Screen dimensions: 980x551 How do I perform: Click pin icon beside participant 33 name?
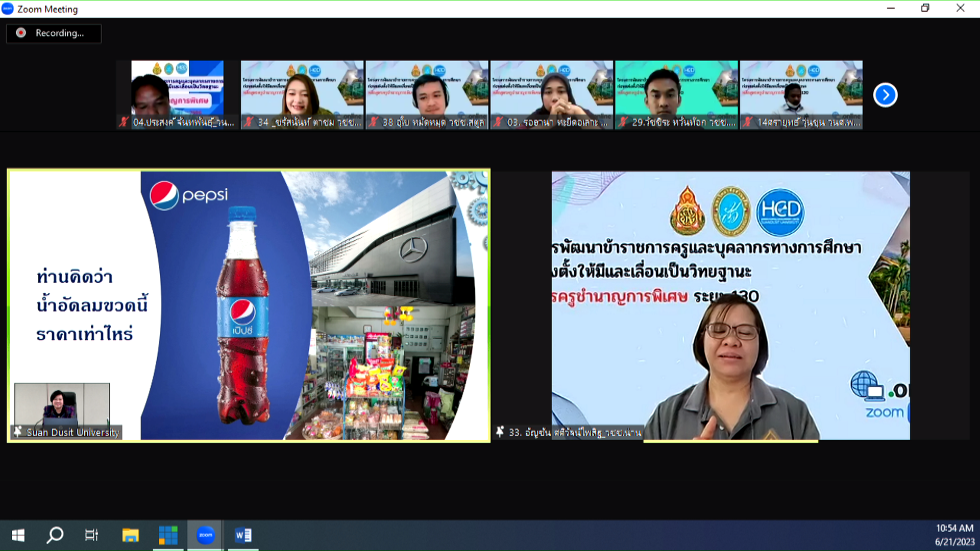[500, 432]
